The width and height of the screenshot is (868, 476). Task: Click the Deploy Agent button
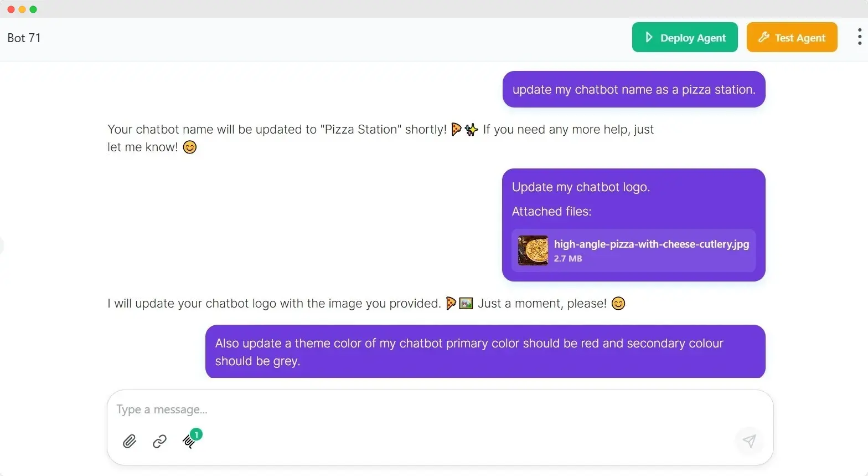tap(685, 37)
